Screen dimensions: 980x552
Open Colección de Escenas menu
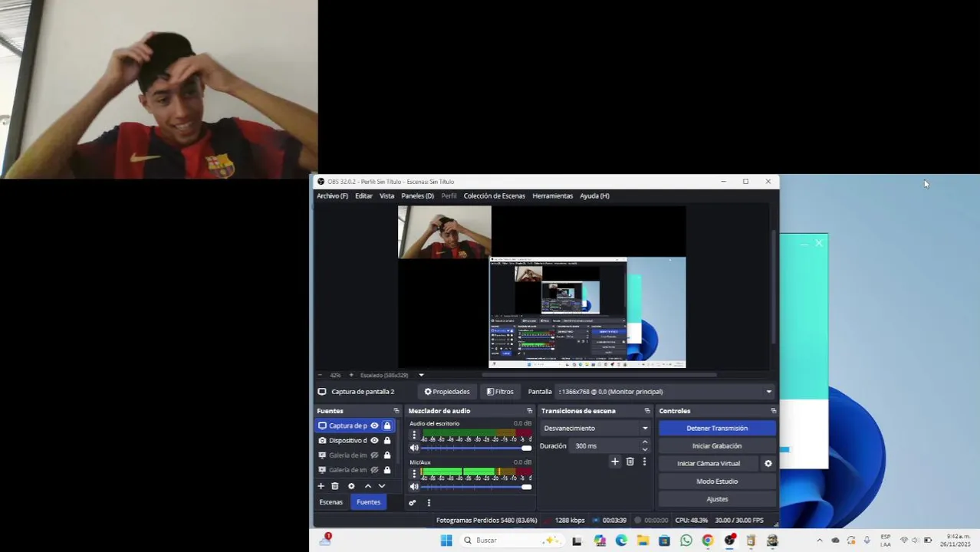(x=494, y=195)
